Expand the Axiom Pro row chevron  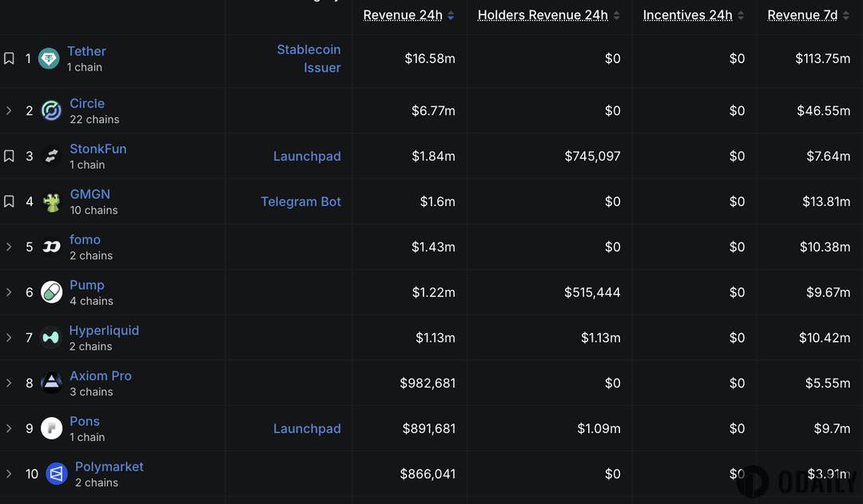[x=9, y=383]
